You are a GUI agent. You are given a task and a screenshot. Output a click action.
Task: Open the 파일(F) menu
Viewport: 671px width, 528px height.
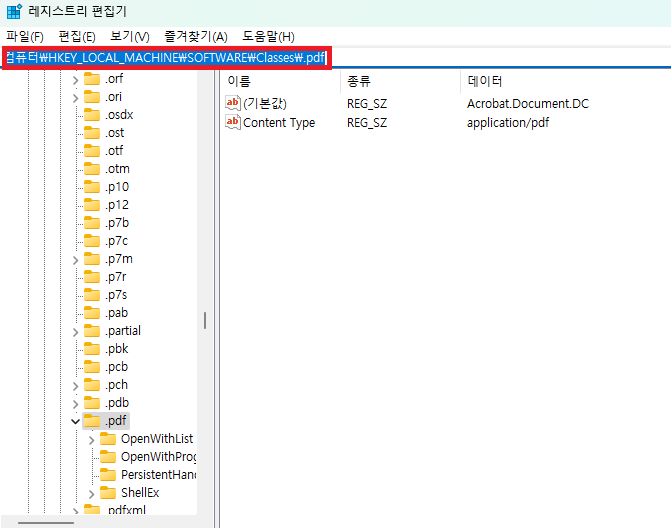[x=25, y=37]
